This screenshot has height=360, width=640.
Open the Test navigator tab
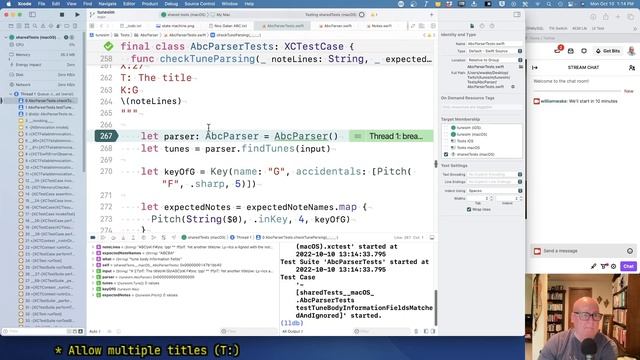[51, 26]
